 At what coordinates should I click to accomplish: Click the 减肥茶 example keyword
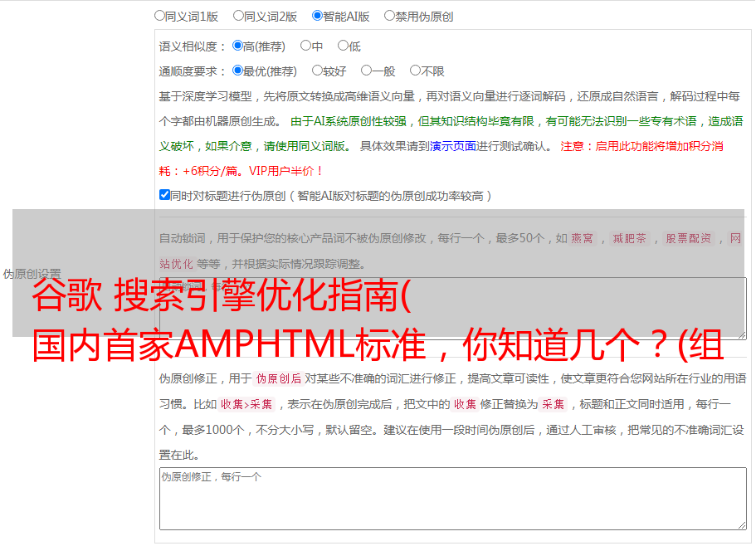(x=629, y=238)
